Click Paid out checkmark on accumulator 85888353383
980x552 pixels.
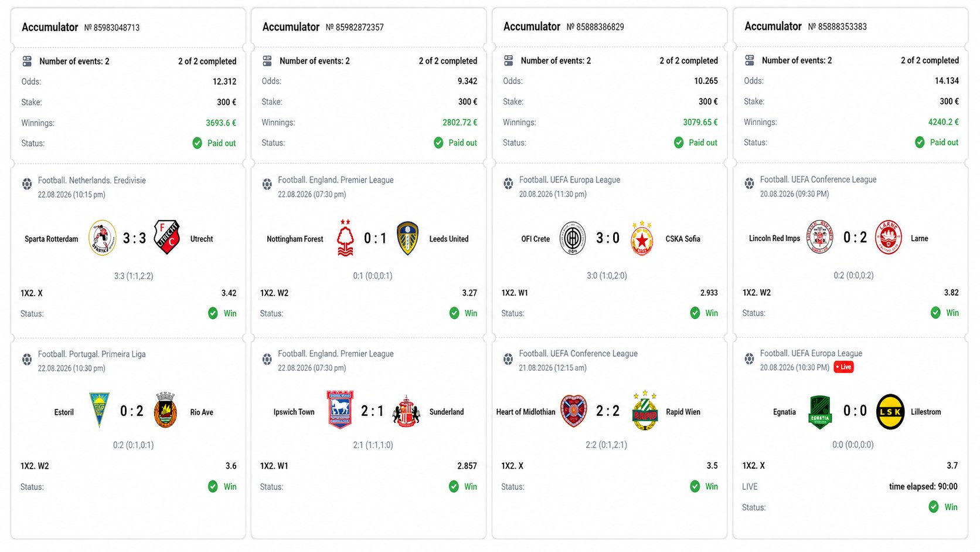pyautogui.click(x=920, y=142)
